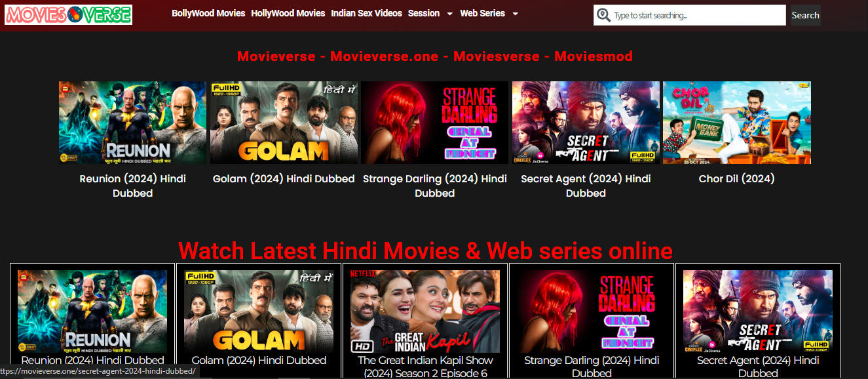Screen dimensions: 868x379
Task: Expand the Web Series dropdown arrow
Action: (515, 14)
